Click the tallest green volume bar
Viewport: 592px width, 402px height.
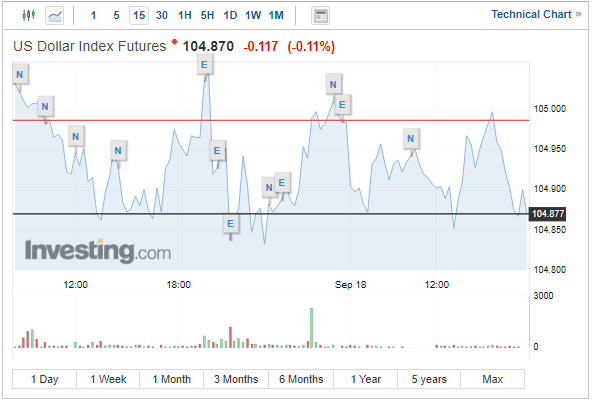(311, 328)
